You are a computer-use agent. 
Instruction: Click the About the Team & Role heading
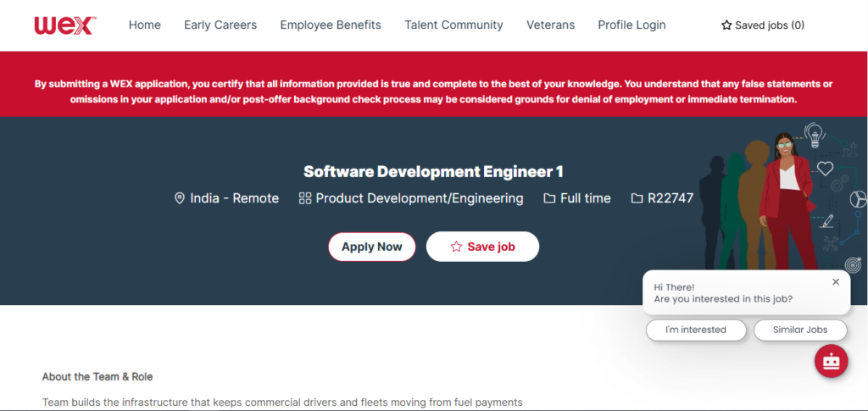pyautogui.click(x=97, y=377)
